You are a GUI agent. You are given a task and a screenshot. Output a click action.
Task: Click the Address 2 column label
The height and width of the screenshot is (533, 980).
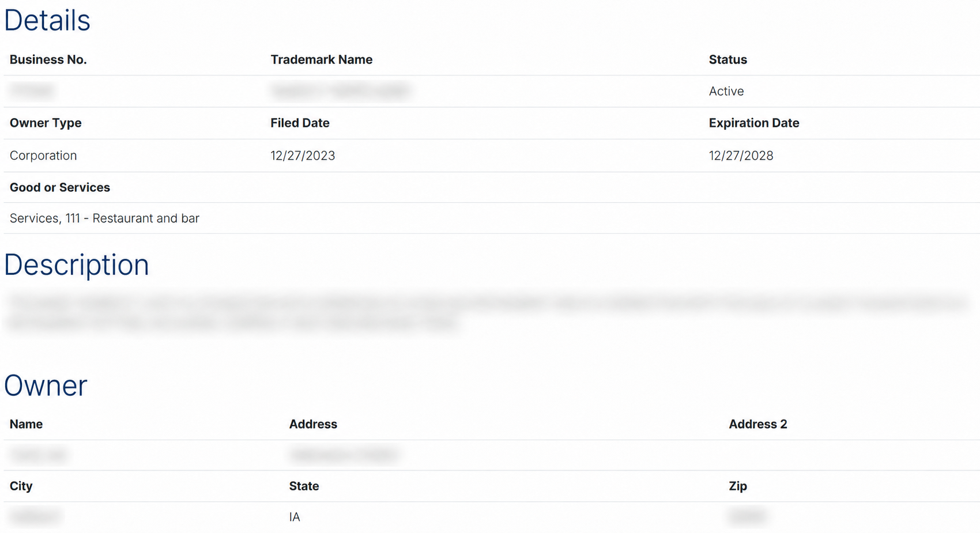click(x=757, y=425)
